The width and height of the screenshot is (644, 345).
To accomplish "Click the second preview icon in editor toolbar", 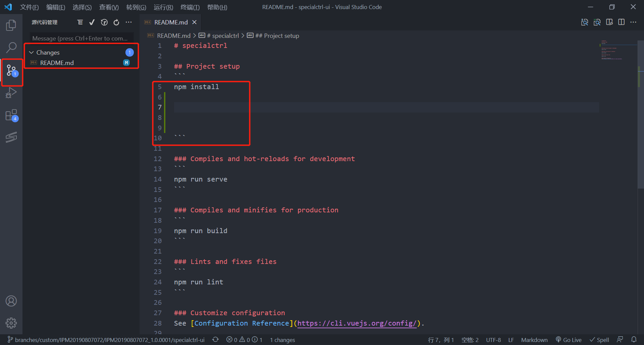I will (597, 22).
